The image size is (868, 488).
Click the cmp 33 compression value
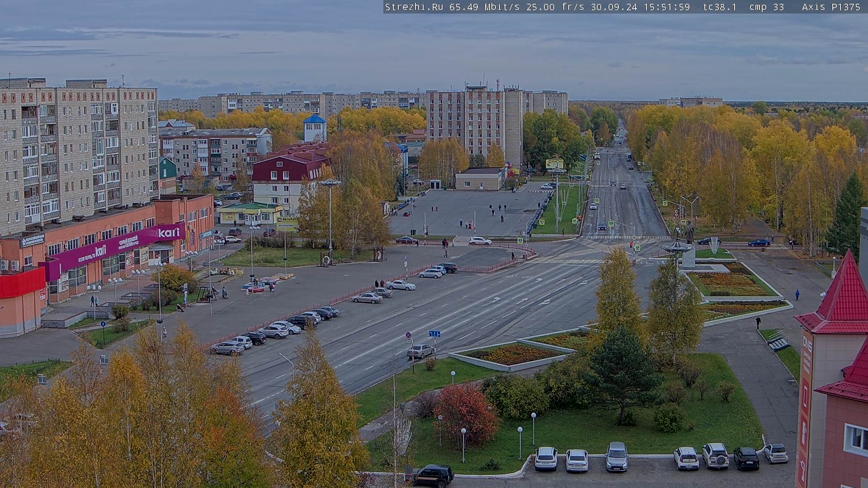(767, 7)
